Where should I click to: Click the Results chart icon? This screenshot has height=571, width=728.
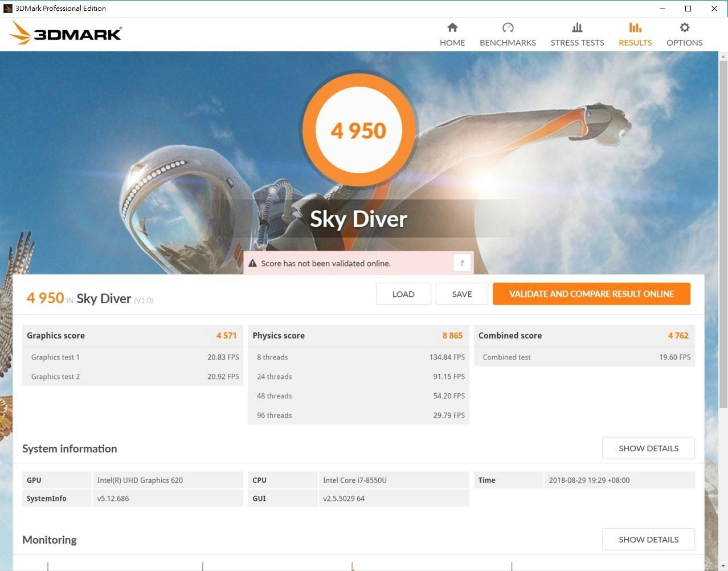pos(635,27)
